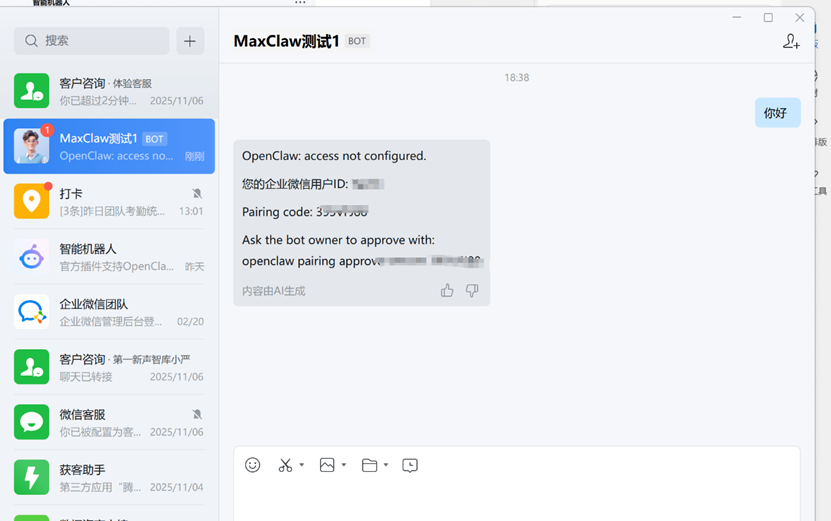Viewport: 831px width, 521px height.
Task: Open the emoji picker in message toolbar
Action: (253, 465)
